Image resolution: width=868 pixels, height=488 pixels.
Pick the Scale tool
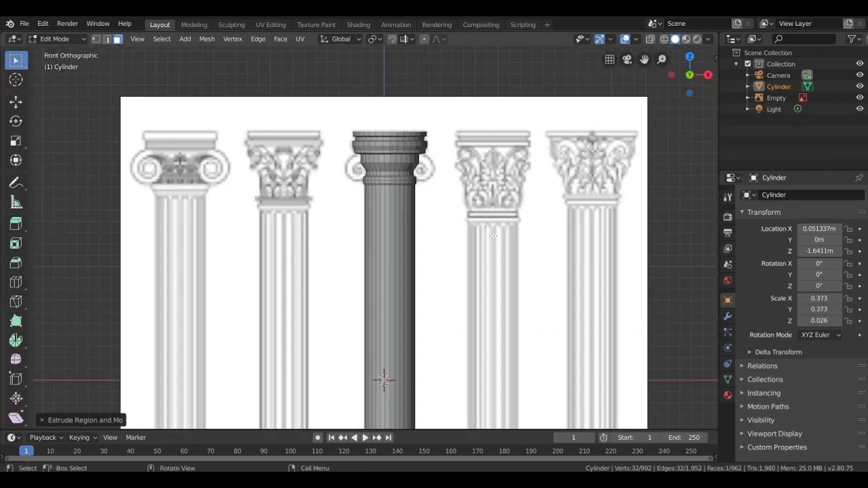point(16,141)
